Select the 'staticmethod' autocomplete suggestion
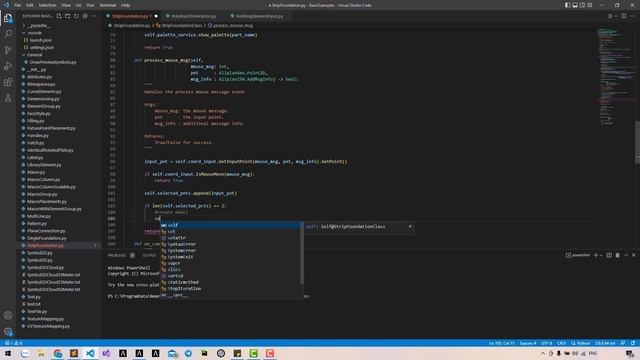 (230, 282)
